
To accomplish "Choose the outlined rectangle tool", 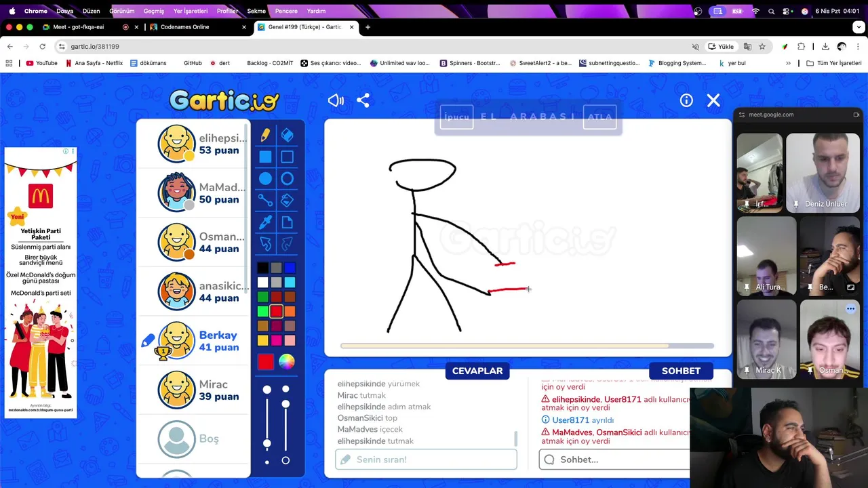I will point(288,157).
